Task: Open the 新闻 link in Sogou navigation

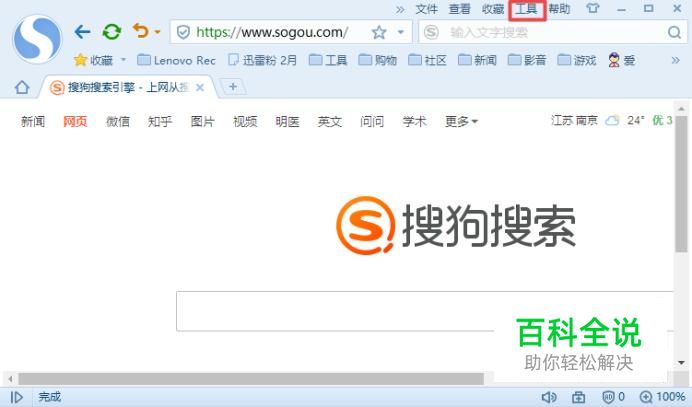Action: [x=33, y=121]
